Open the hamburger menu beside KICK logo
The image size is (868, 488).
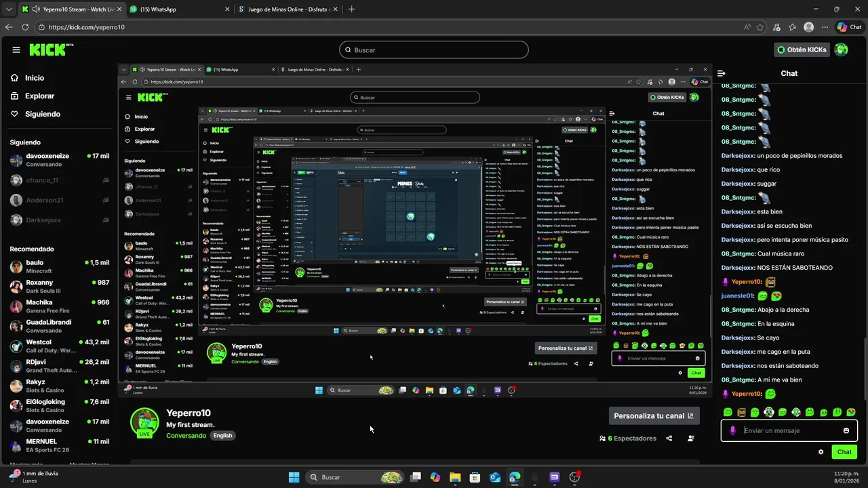tap(16, 49)
